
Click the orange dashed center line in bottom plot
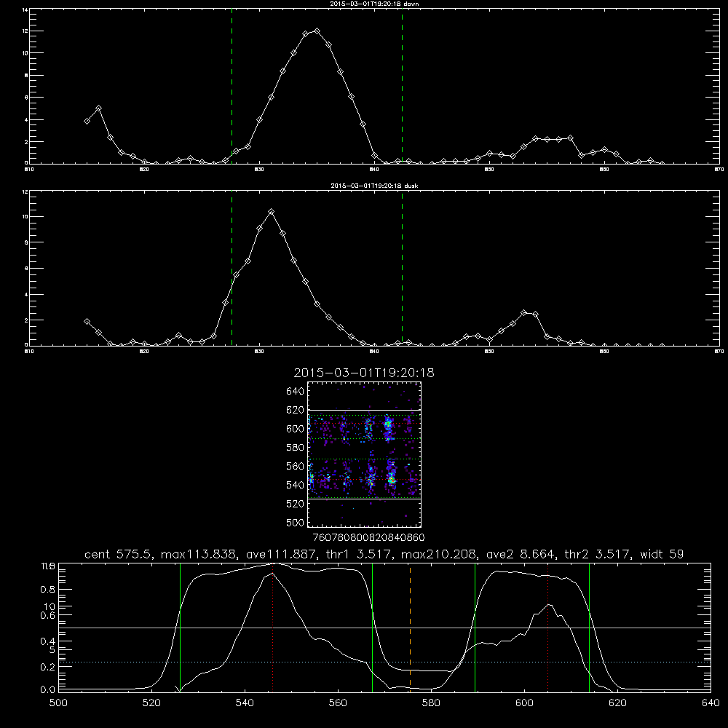[410, 627]
